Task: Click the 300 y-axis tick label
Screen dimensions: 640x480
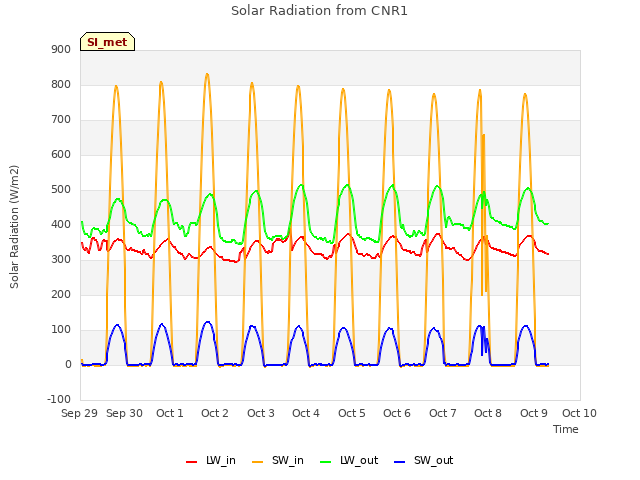Action: pos(61,260)
